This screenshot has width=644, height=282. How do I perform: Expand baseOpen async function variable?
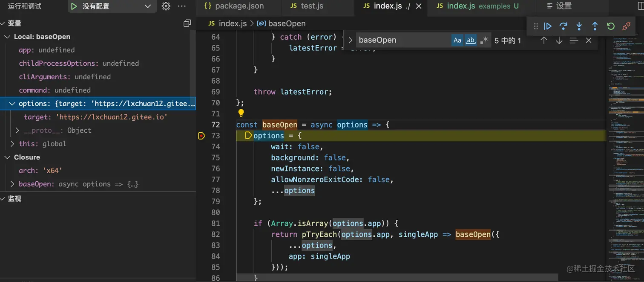pyautogui.click(x=12, y=184)
